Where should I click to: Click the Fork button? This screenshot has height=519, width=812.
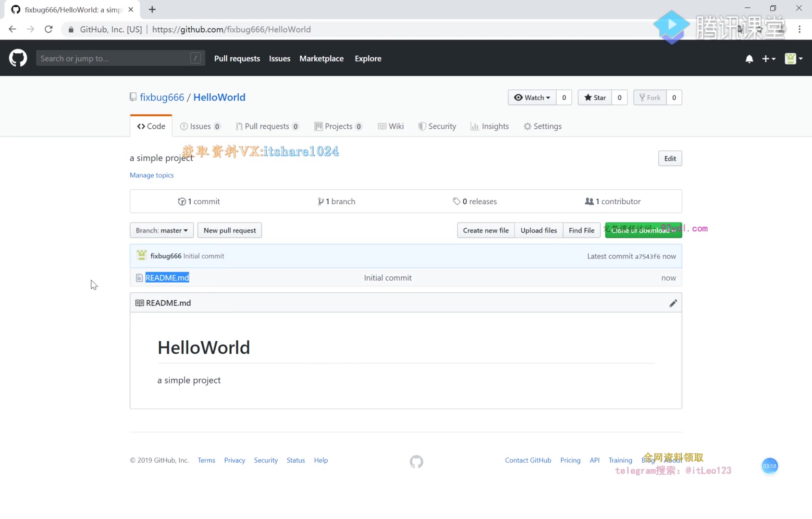650,98
